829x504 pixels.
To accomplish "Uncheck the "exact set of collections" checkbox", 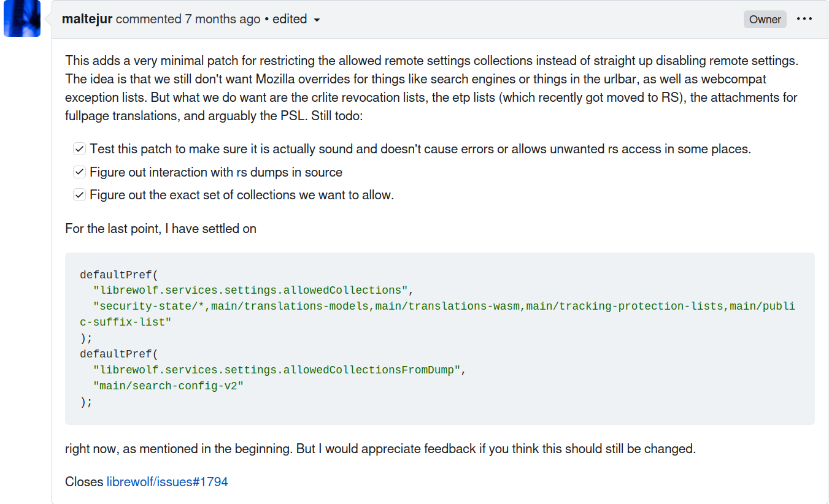I will click(x=79, y=195).
